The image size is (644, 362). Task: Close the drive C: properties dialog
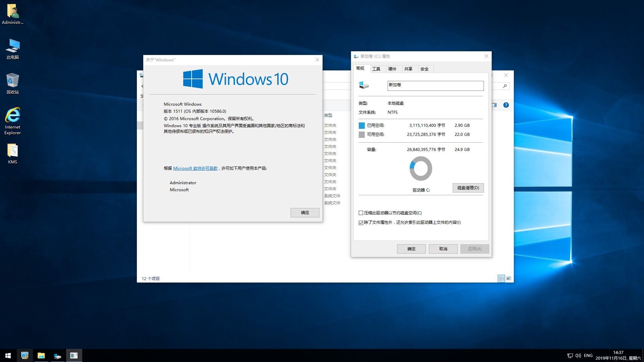pyautogui.click(x=486, y=56)
